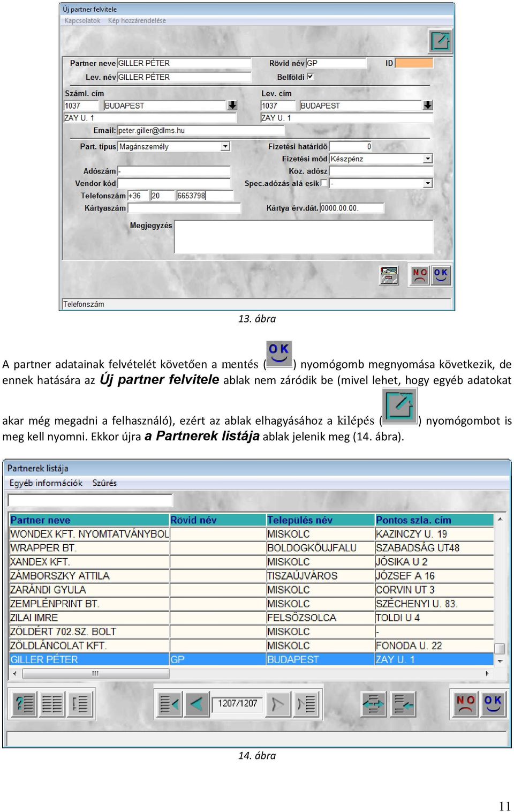Select the ZÖLDLÁNCOLAT KFT. row
Image resolution: width=514 pixels, height=812 pixels.
(251, 645)
